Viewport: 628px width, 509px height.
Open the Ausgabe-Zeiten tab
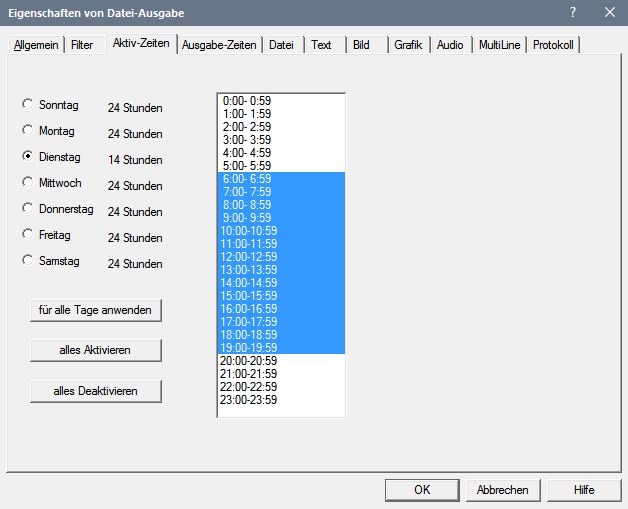click(219, 45)
